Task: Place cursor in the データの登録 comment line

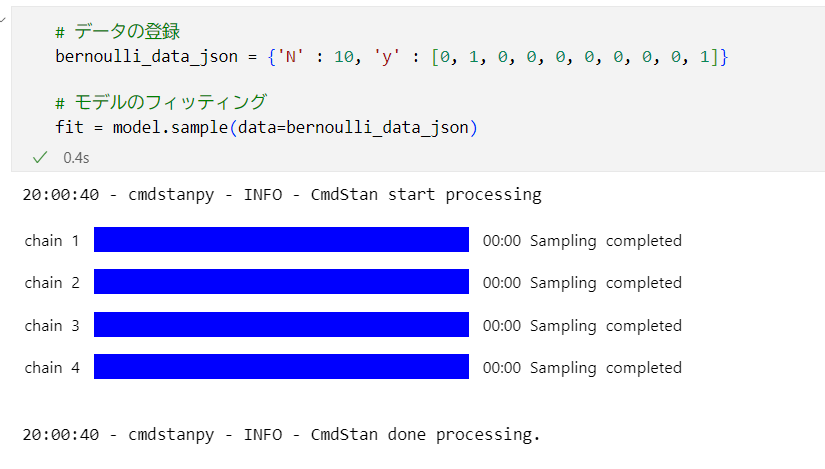Action: click(118, 32)
